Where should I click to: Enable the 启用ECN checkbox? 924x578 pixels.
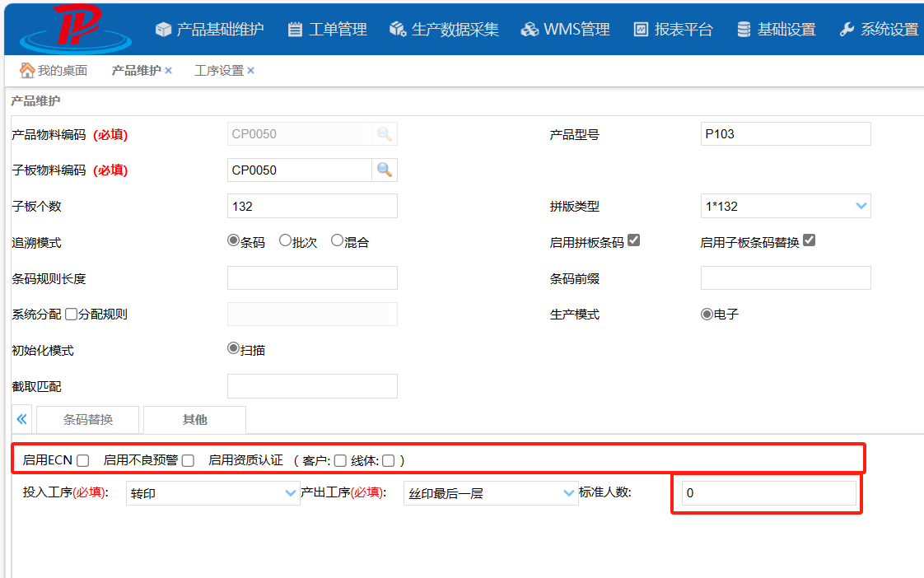82,460
